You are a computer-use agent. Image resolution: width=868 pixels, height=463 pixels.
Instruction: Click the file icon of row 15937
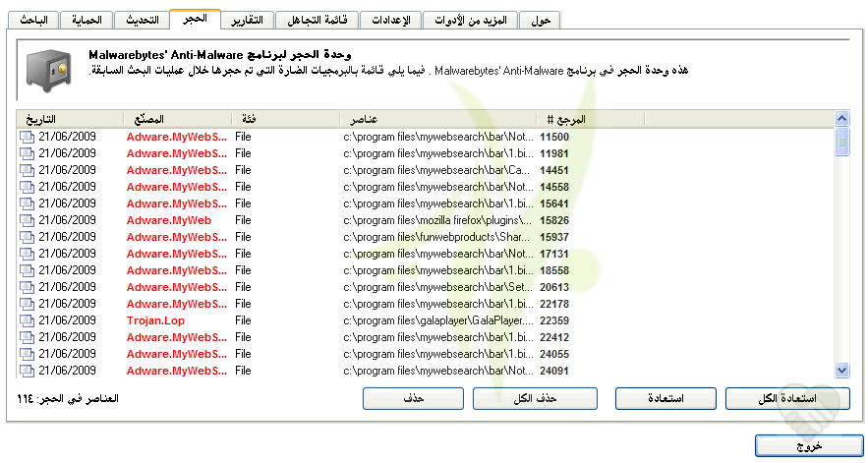pos(27,237)
